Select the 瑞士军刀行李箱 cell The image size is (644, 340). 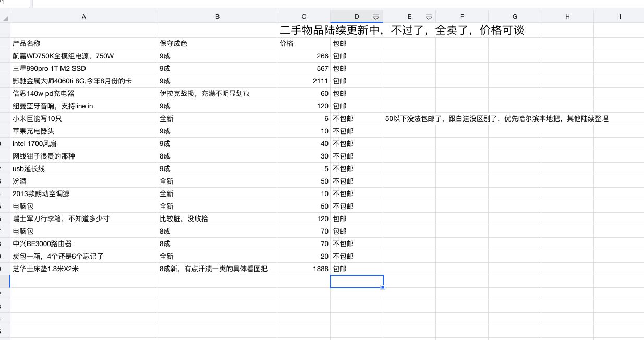[83, 218]
